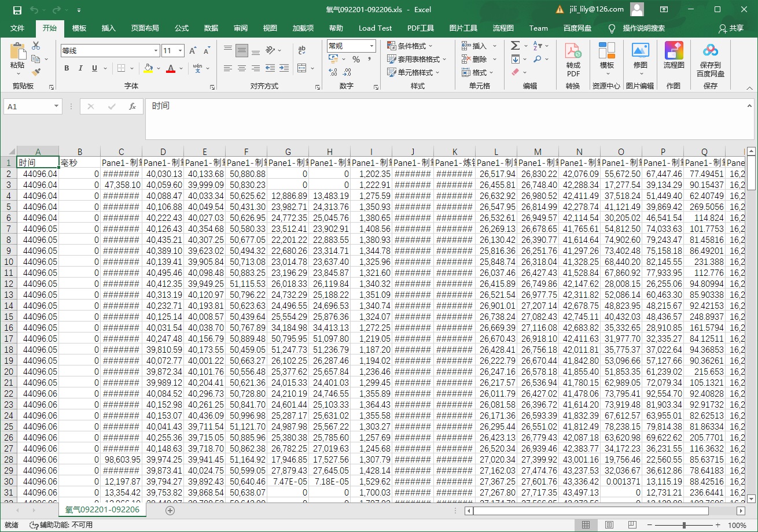Click the AutoSum sigma icon
758x532 pixels.
click(x=515, y=46)
